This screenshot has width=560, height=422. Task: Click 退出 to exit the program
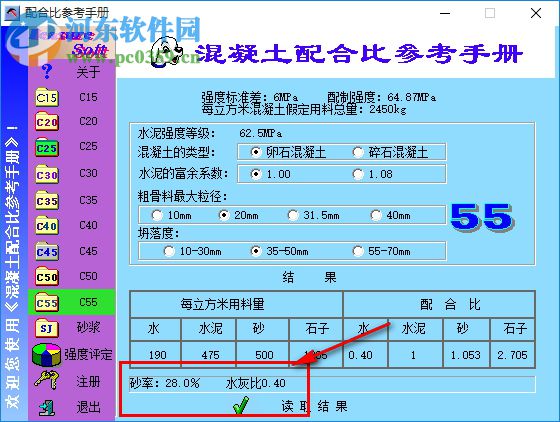[88, 407]
